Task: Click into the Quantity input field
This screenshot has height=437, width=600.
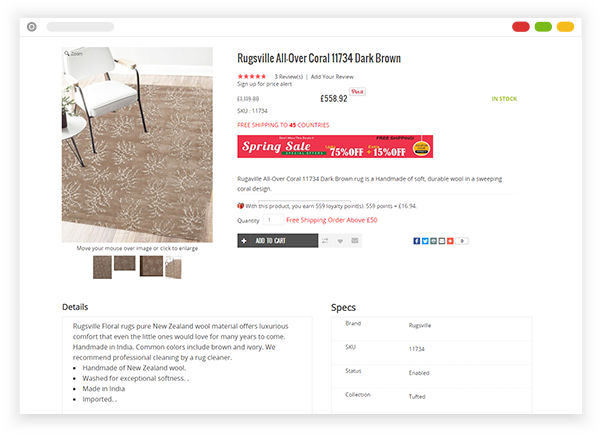Action: (273, 220)
